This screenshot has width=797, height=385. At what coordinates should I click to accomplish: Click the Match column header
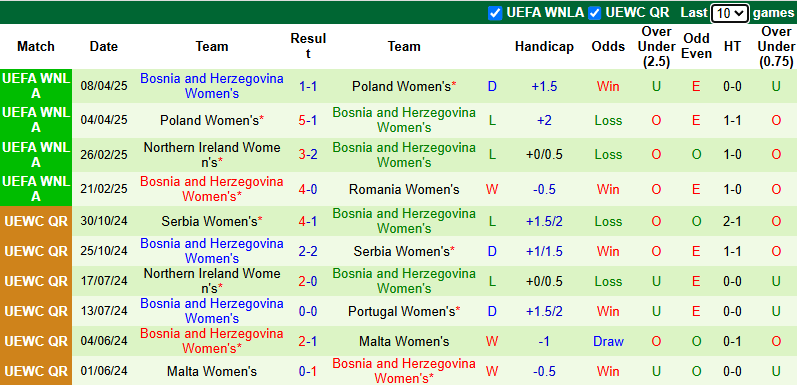(36, 46)
